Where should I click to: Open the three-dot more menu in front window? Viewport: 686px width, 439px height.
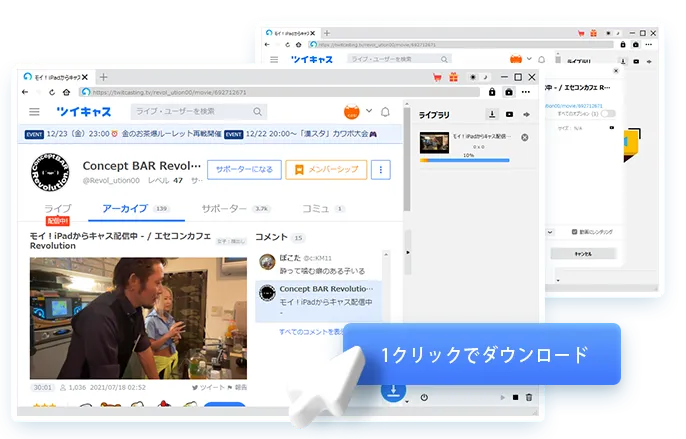point(526,92)
